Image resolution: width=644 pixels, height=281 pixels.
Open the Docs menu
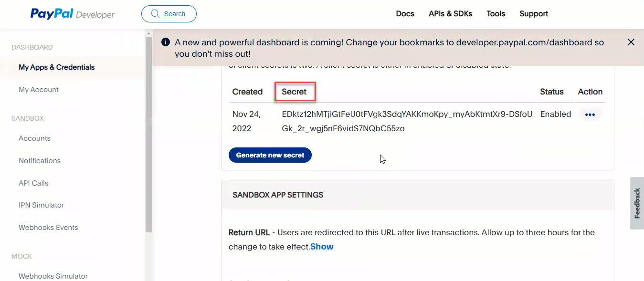[x=405, y=14]
